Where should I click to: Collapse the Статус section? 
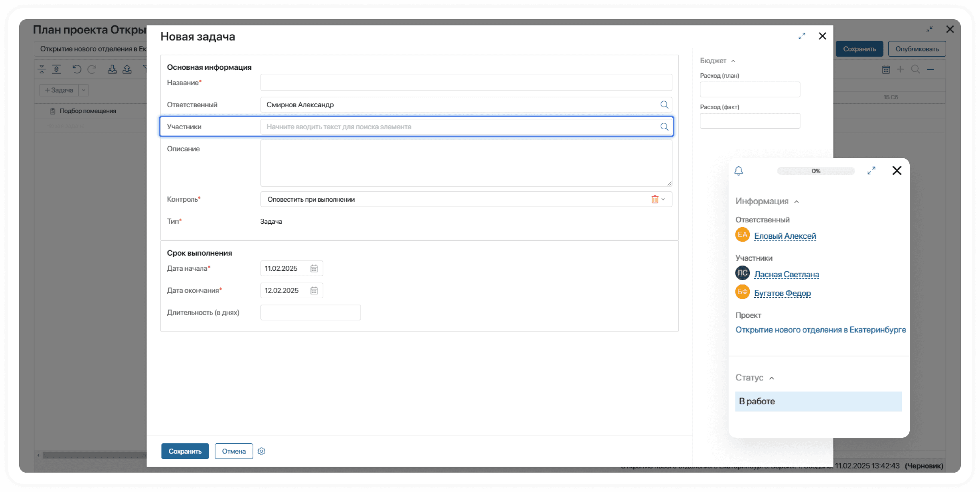tap(772, 378)
